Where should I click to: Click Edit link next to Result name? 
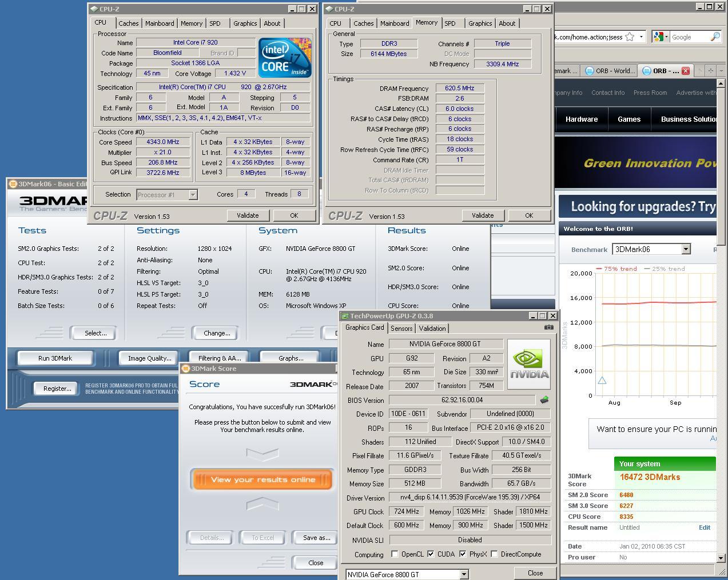tap(705, 527)
